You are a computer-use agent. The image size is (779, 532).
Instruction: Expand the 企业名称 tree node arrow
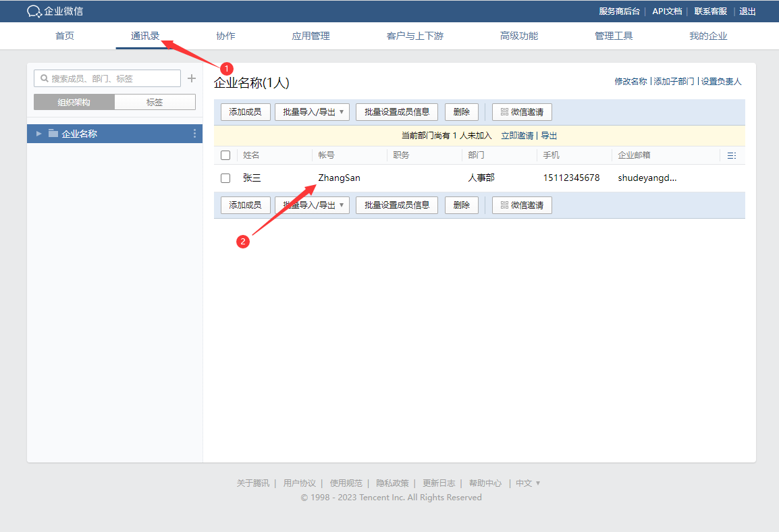pyautogui.click(x=39, y=134)
